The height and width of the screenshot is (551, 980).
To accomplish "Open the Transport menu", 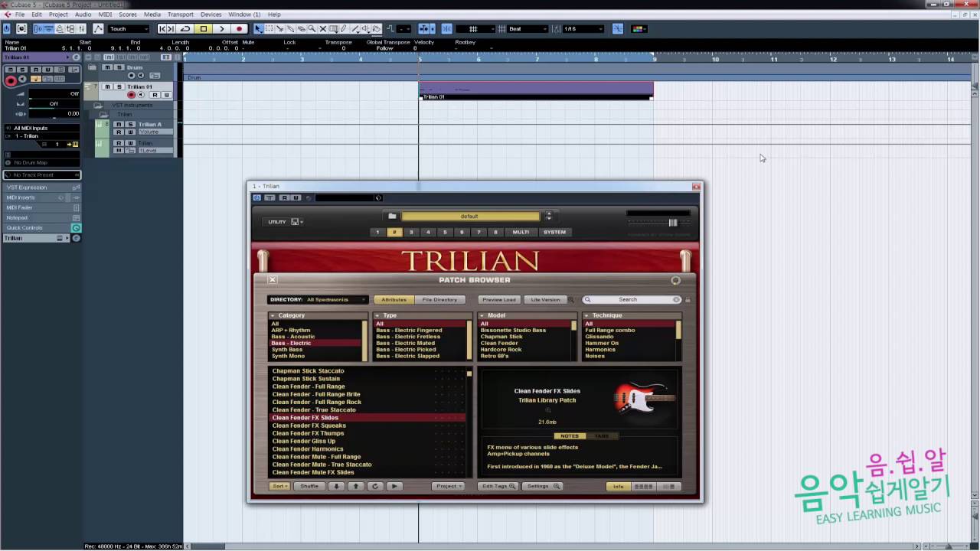I will pyautogui.click(x=181, y=15).
